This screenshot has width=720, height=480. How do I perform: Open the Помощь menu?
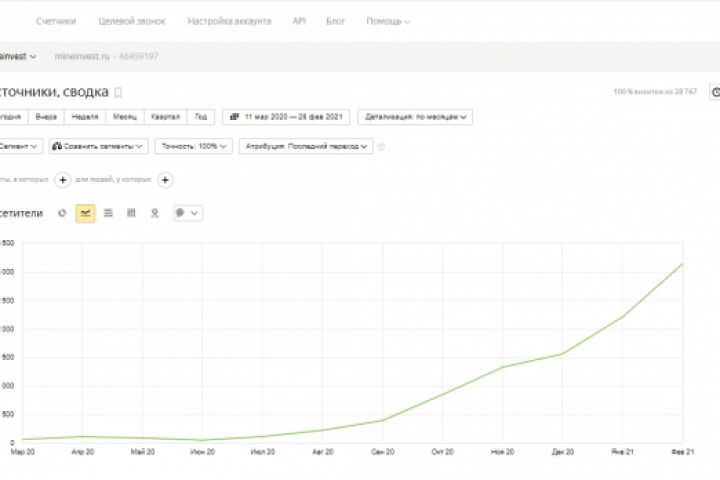pos(388,21)
